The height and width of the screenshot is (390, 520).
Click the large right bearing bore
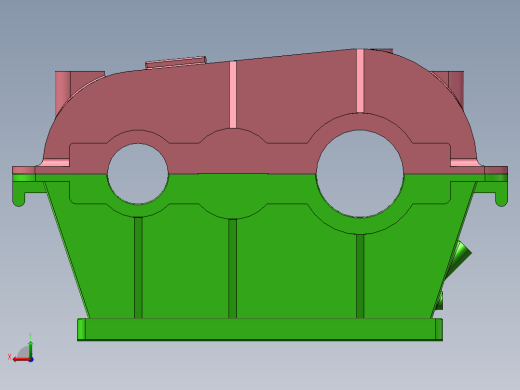pyautogui.click(x=360, y=174)
